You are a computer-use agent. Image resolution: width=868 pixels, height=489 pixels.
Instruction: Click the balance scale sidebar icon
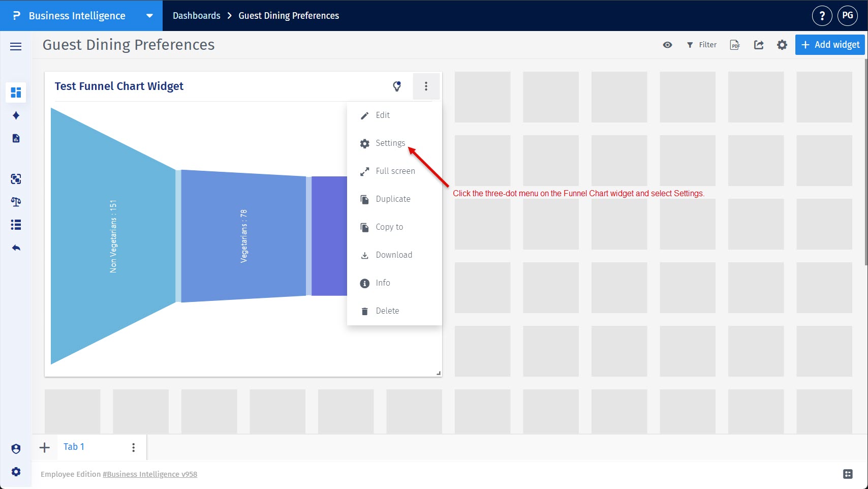pyautogui.click(x=16, y=202)
